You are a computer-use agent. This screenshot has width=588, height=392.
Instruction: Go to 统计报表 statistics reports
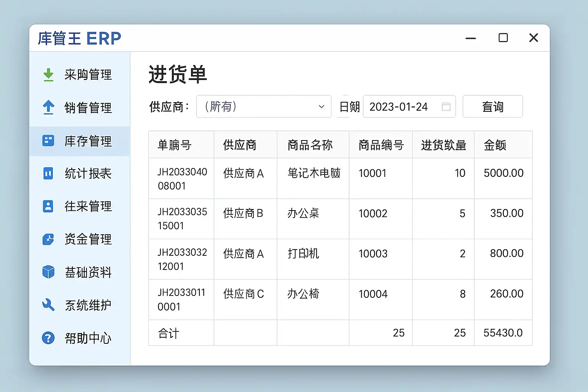pyautogui.click(x=88, y=174)
